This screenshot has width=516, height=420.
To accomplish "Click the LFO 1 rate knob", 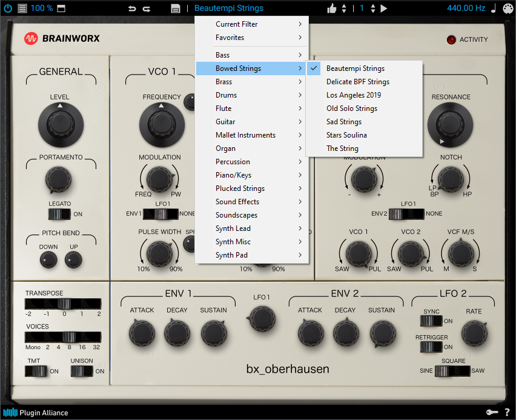I will (x=262, y=319).
